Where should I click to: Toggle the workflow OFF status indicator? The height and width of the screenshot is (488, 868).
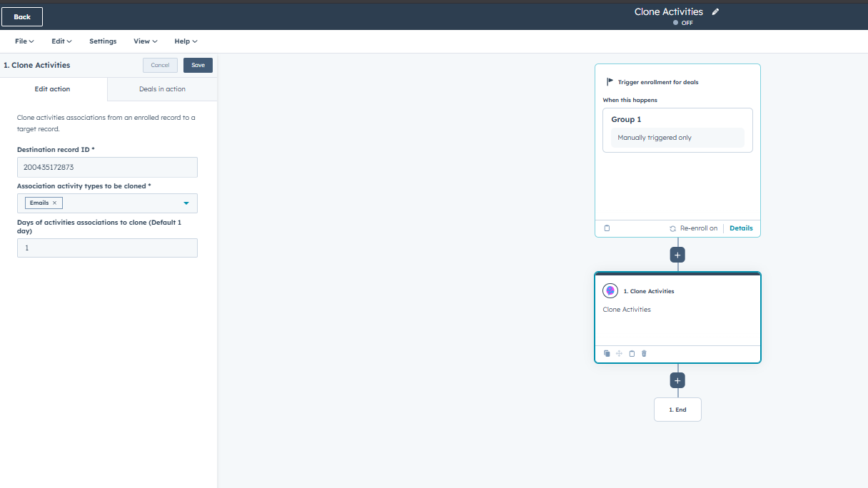point(682,23)
